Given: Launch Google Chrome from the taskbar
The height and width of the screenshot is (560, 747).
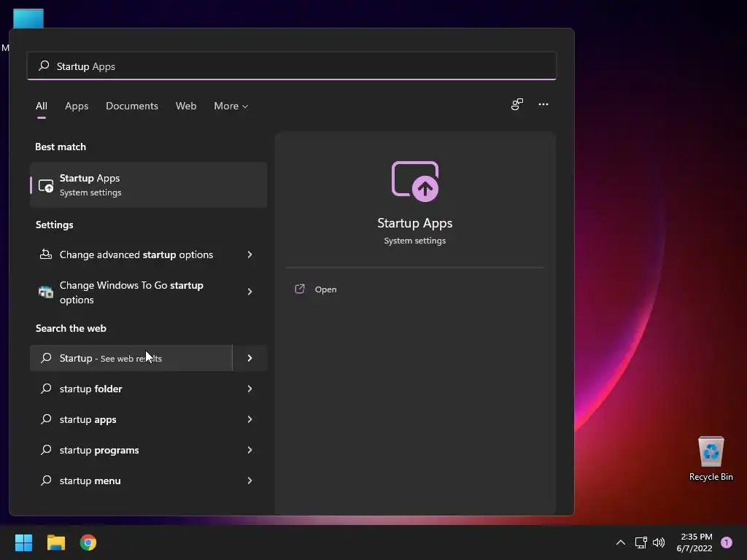Looking at the screenshot, I should (88, 542).
